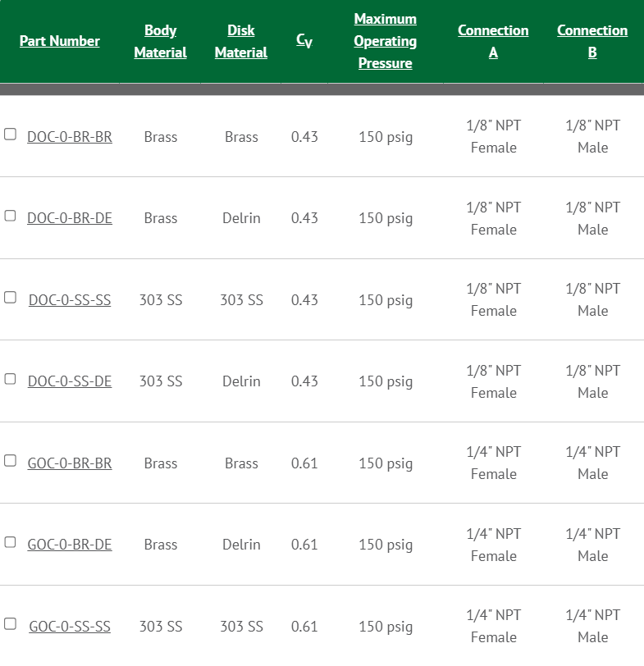
Task: Tick the checkbox beside DOC-0-SS-SS
Action: pyautogui.click(x=10, y=298)
